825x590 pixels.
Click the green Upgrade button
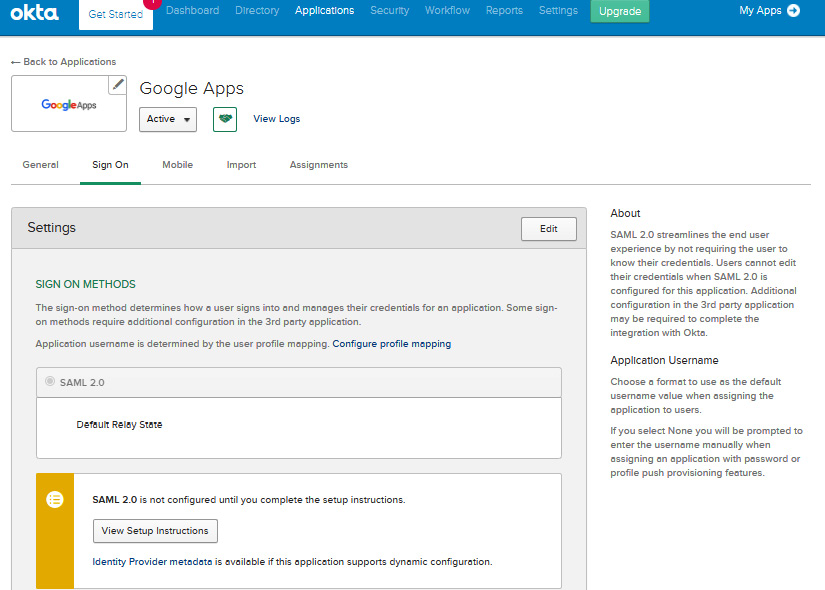[x=620, y=11]
